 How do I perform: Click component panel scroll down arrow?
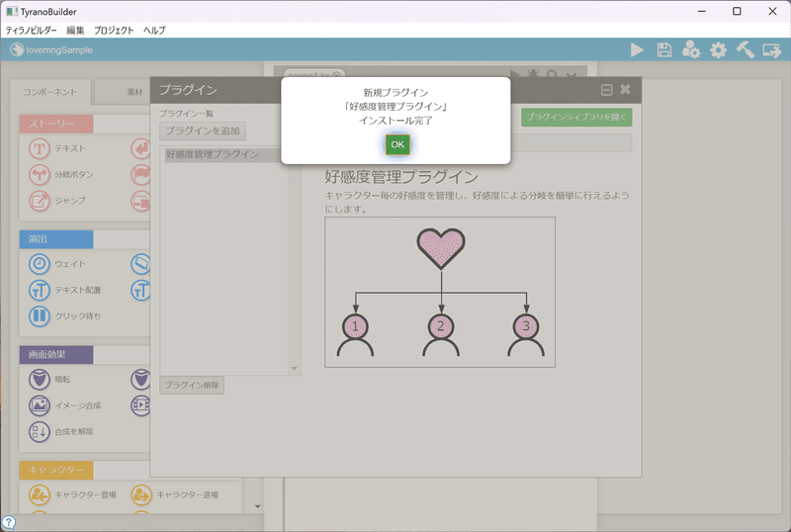point(257,506)
